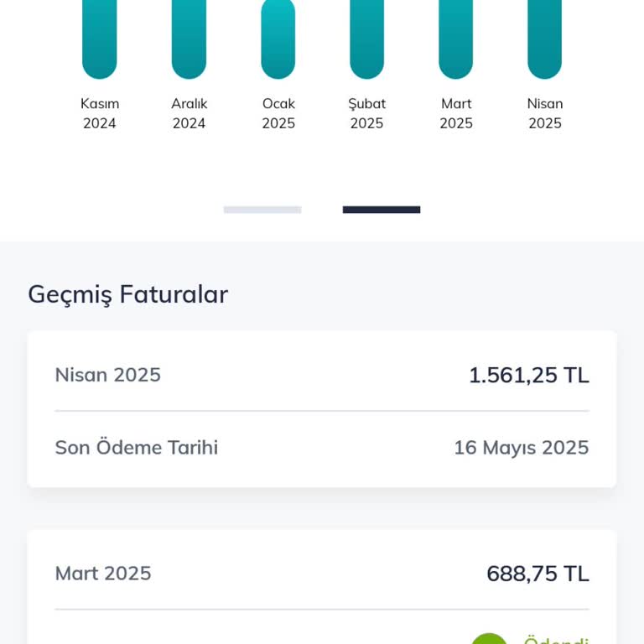Tap the Ocak 2025 chart bar
Screen dimensions: 644x644
click(278, 39)
